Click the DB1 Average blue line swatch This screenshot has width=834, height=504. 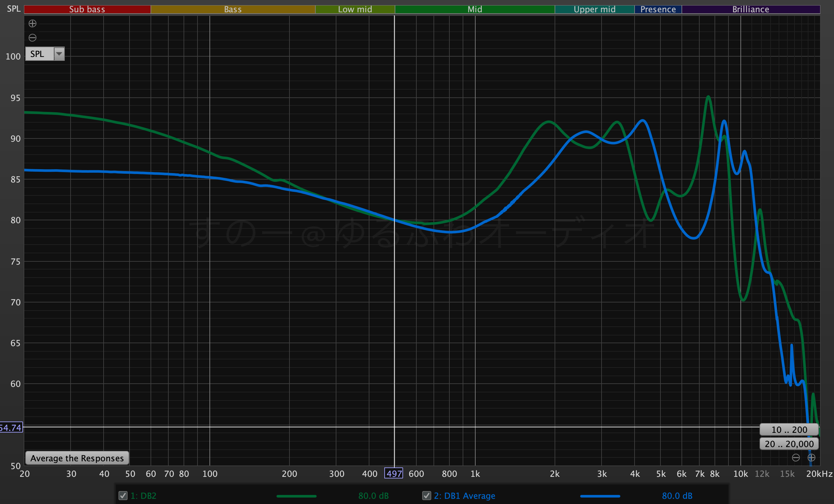600,496
